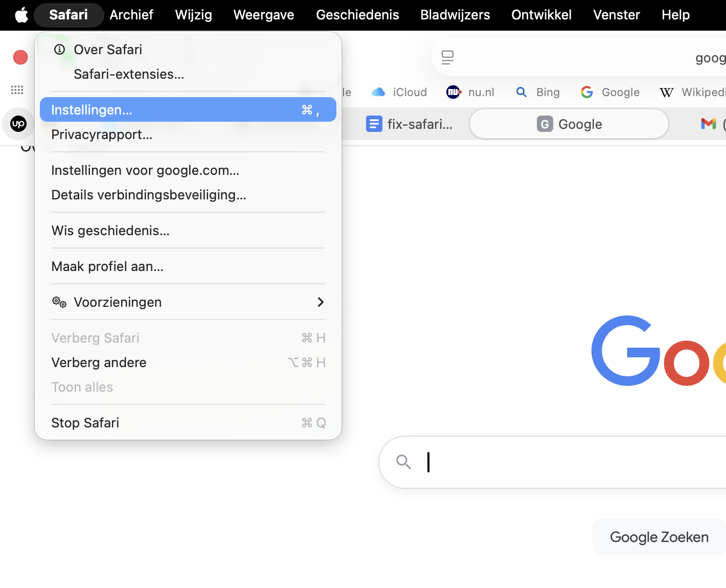Select Wis geschiedenis menu entry
Image resolution: width=726 pixels, height=588 pixels.
click(110, 231)
